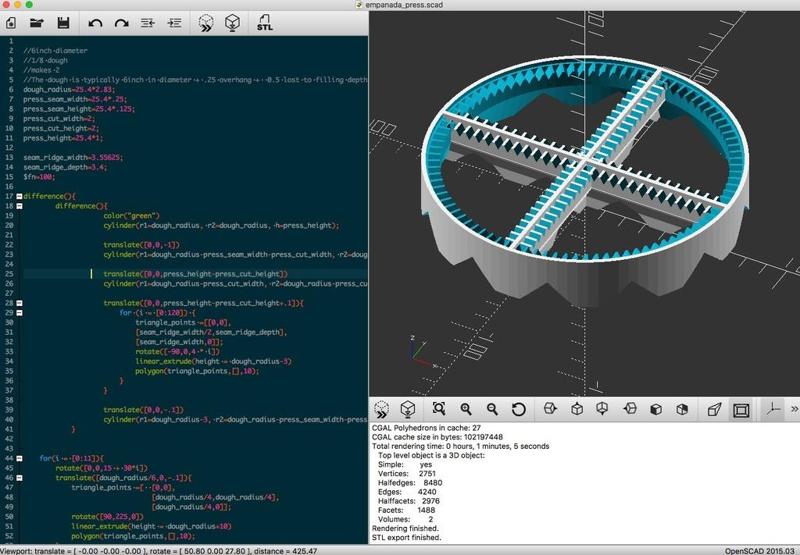Reset the 3D view rotation
This screenshot has height=555, width=800.
[518, 409]
